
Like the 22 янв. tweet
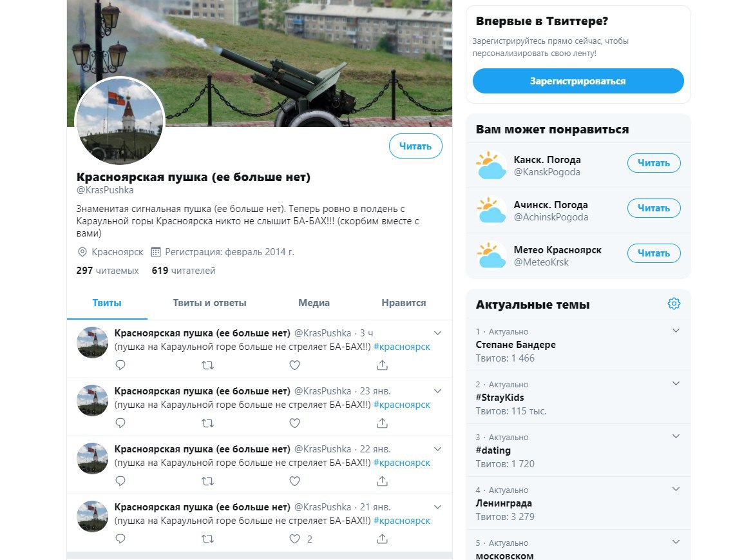click(295, 481)
